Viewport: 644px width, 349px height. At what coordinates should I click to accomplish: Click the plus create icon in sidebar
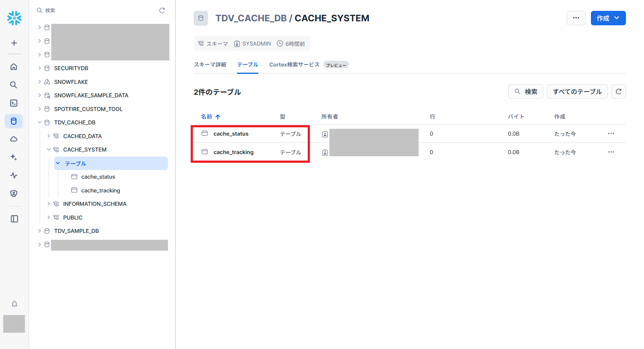pos(14,43)
